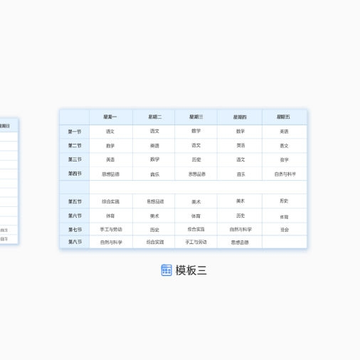Click 历史 in 第三节 under 星期三
The image size is (360, 360).
196,160
